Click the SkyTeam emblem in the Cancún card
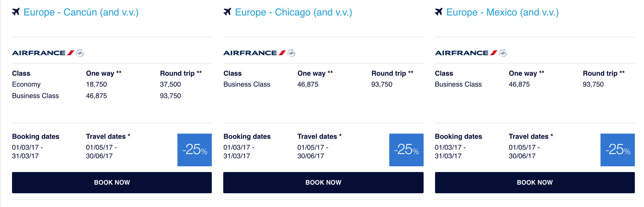Screen dimensions: 644x207 80,53
